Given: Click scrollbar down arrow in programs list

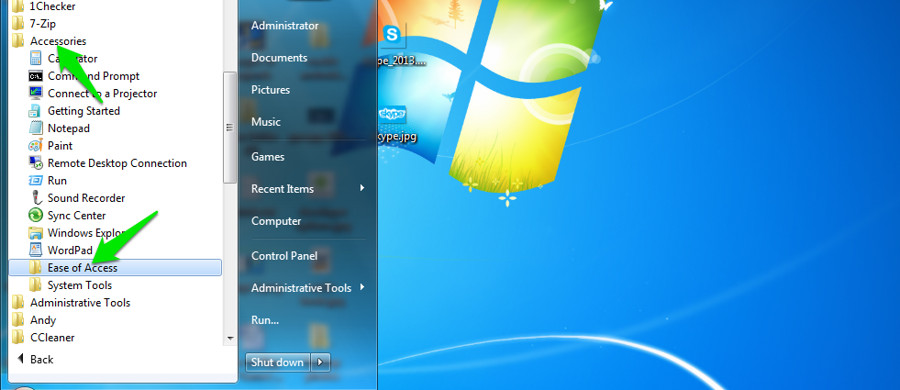Looking at the screenshot, I should tap(230, 338).
